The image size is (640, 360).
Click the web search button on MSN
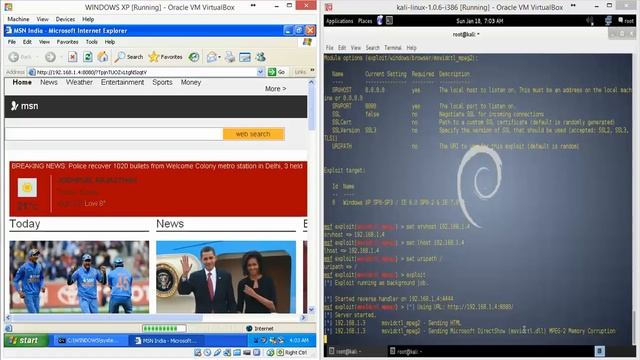tap(253, 134)
